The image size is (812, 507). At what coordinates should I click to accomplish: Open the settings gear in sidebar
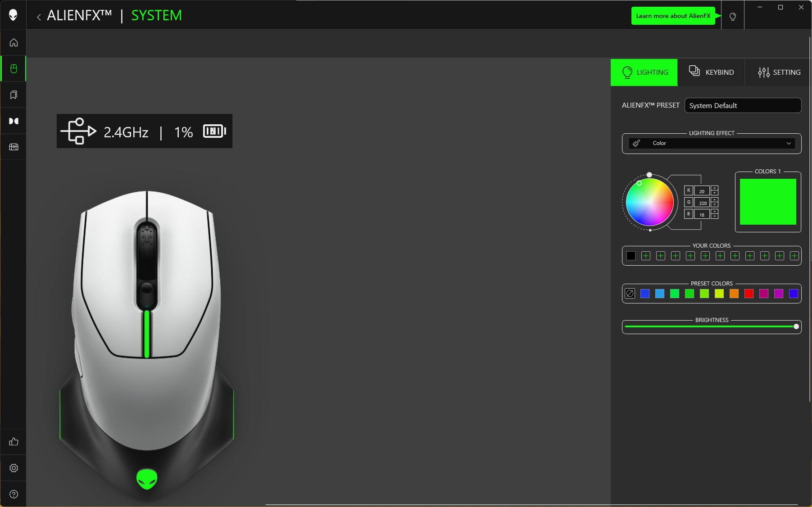point(14,468)
